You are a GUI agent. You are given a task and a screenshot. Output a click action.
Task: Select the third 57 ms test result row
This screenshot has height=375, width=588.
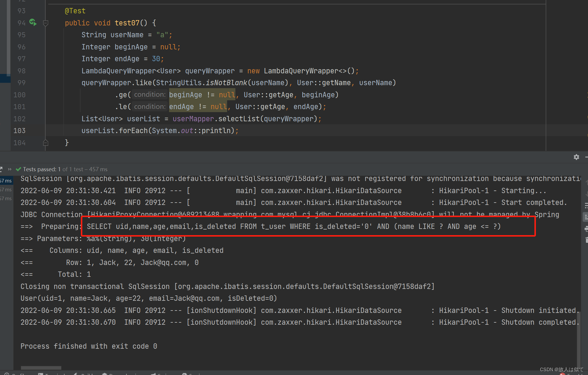pos(6,198)
